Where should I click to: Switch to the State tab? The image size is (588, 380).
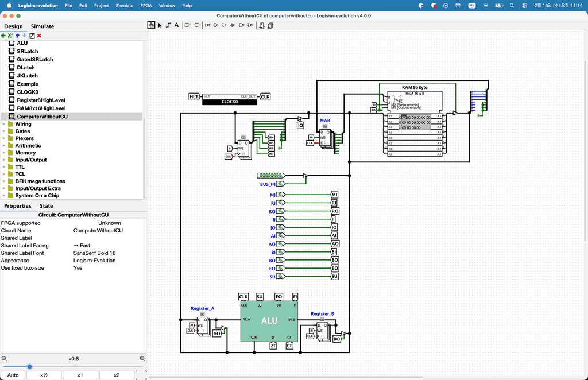point(46,206)
